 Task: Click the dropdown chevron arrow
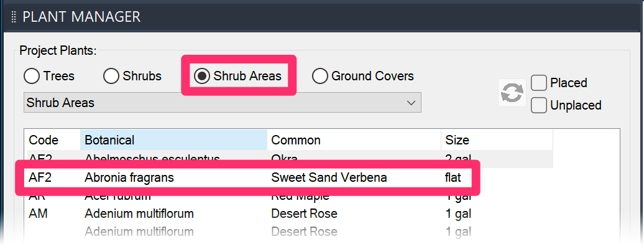pyautogui.click(x=411, y=103)
